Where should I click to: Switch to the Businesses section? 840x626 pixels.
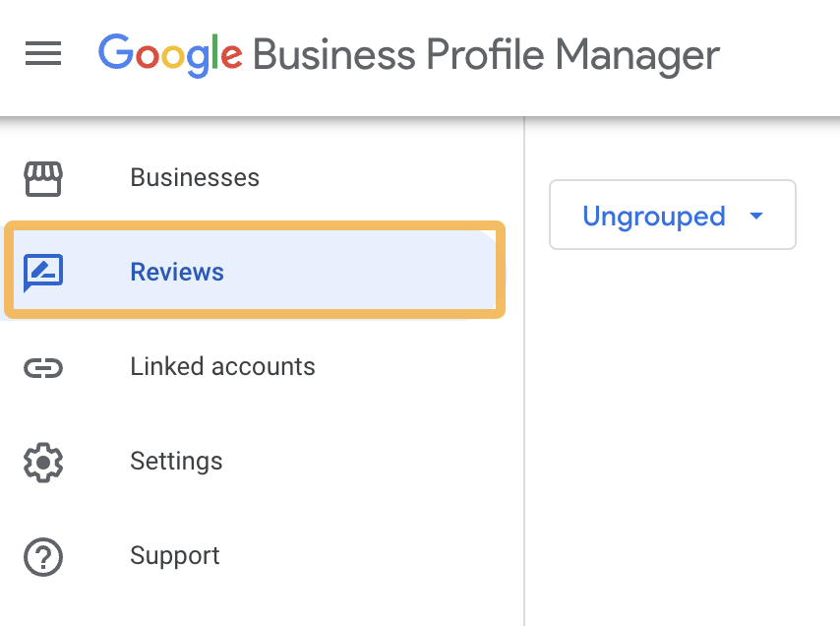tap(194, 178)
